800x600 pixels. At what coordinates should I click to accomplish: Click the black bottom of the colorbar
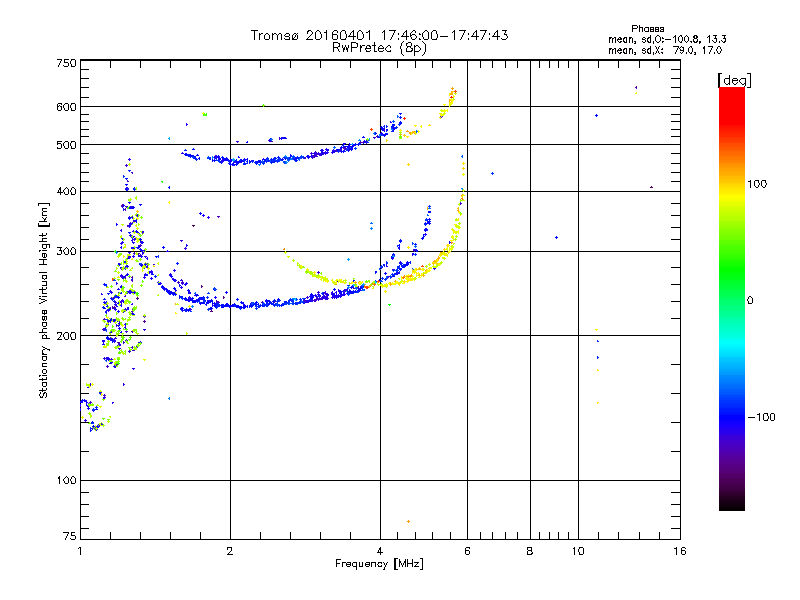[x=732, y=503]
